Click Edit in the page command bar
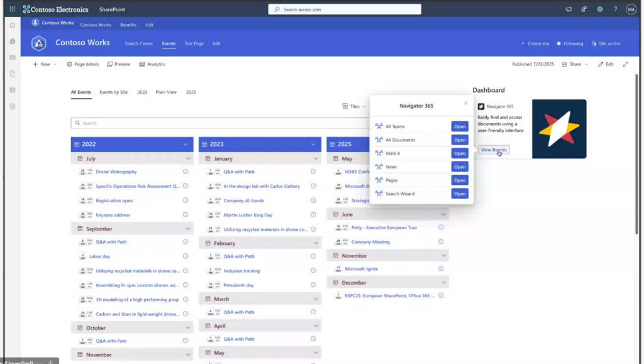 point(606,64)
